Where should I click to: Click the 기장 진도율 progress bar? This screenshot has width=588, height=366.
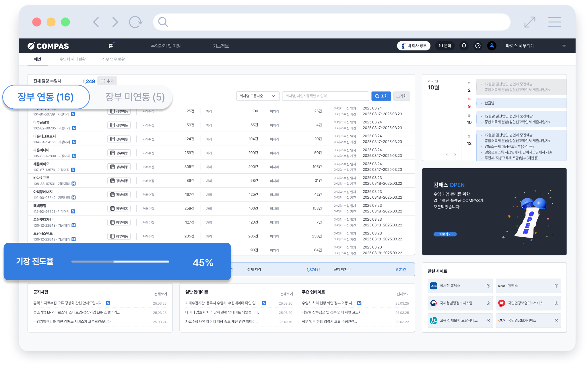pos(120,261)
